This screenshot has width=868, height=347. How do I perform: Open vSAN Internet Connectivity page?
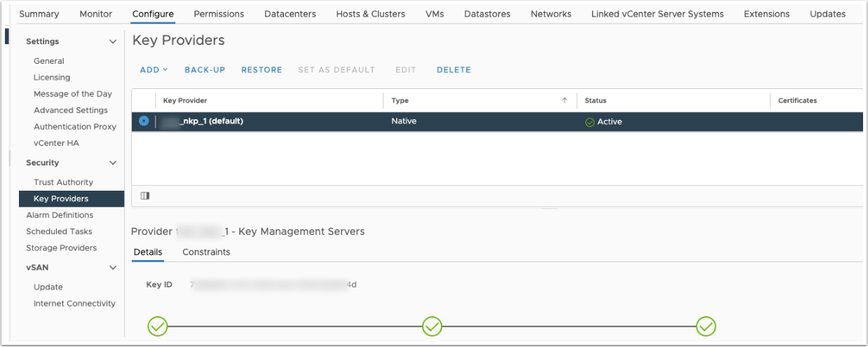[x=74, y=304]
